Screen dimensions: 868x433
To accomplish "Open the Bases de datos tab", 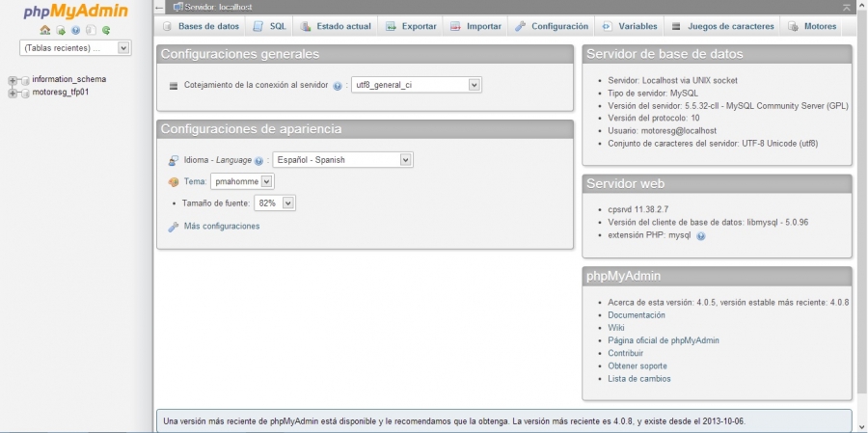I will (x=201, y=26).
